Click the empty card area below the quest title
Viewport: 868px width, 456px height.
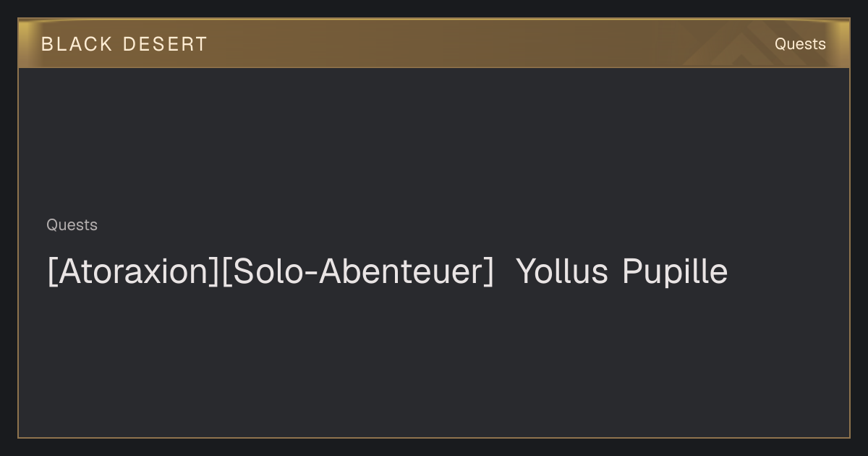[x=434, y=362]
